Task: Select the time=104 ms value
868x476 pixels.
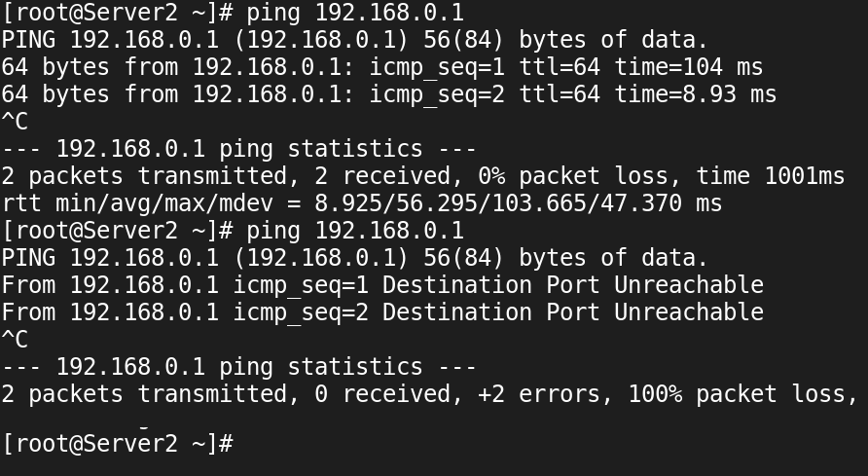Action: 689,67
